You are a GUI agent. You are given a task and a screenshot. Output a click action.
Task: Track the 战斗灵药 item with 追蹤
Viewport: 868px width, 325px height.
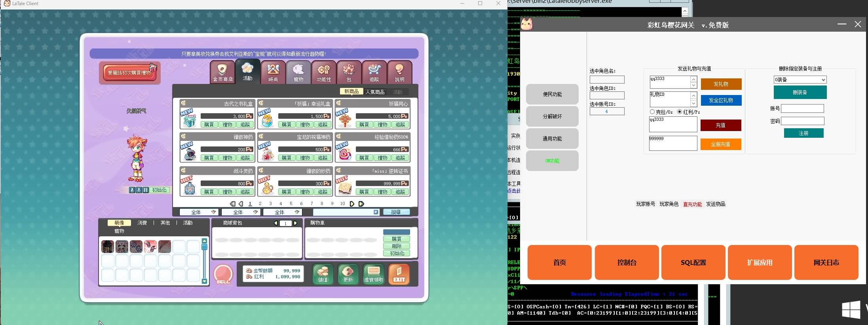[245, 192]
